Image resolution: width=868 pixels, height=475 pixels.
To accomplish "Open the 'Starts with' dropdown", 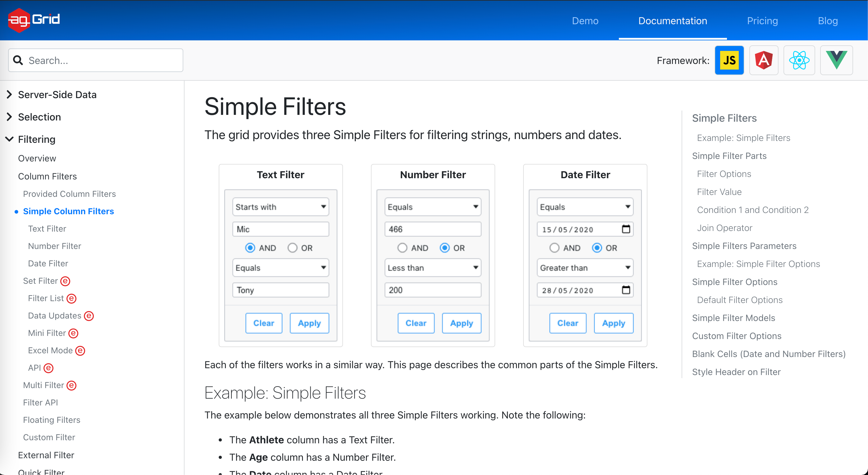I will pyautogui.click(x=280, y=207).
